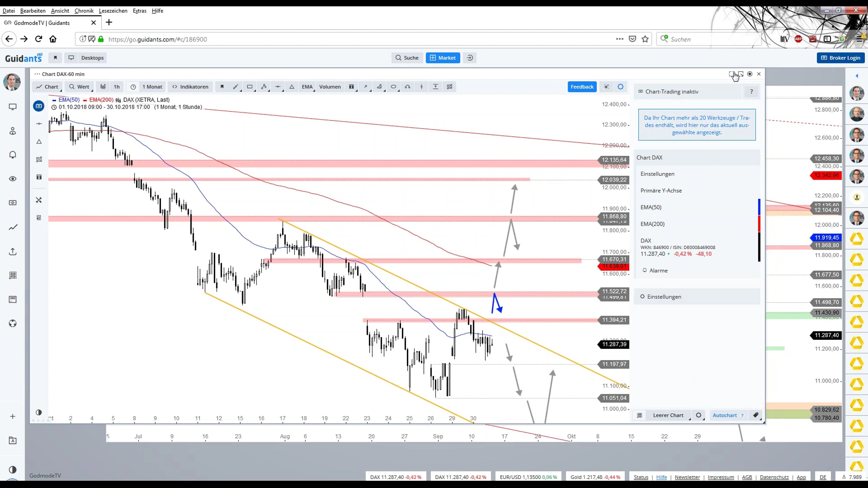Open the Lesezeichen menu
The height and width of the screenshot is (488, 868).
tap(113, 11)
